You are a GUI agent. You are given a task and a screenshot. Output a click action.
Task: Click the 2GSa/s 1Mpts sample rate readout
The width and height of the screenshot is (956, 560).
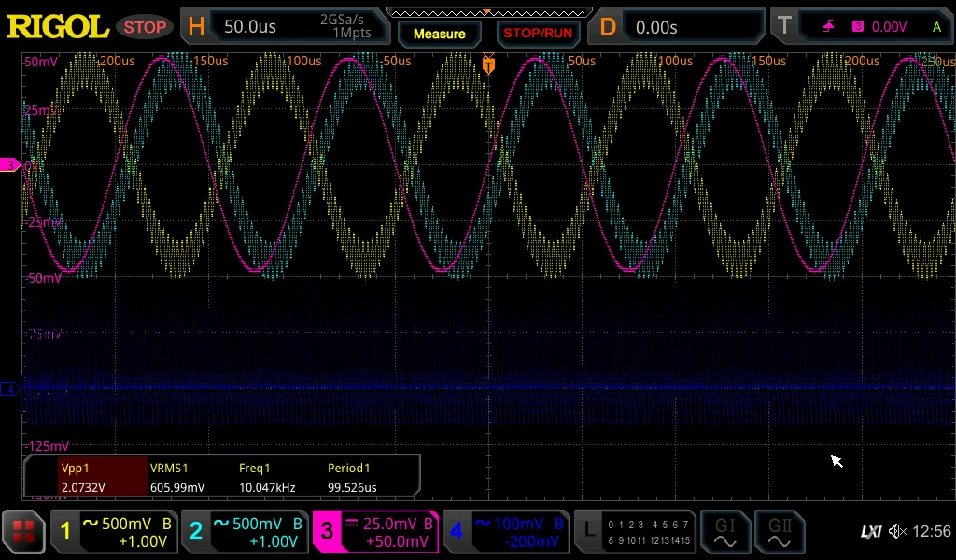click(345, 26)
